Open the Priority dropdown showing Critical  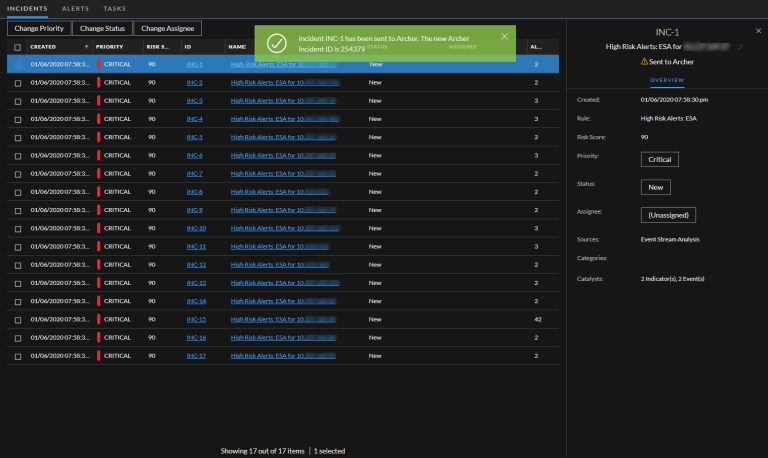(x=660, y=159)
